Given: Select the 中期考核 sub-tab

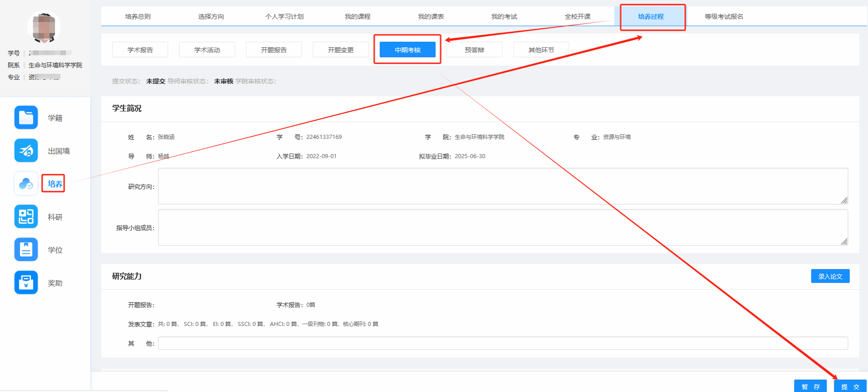Looking at the screenshot, I should [407, 50].
